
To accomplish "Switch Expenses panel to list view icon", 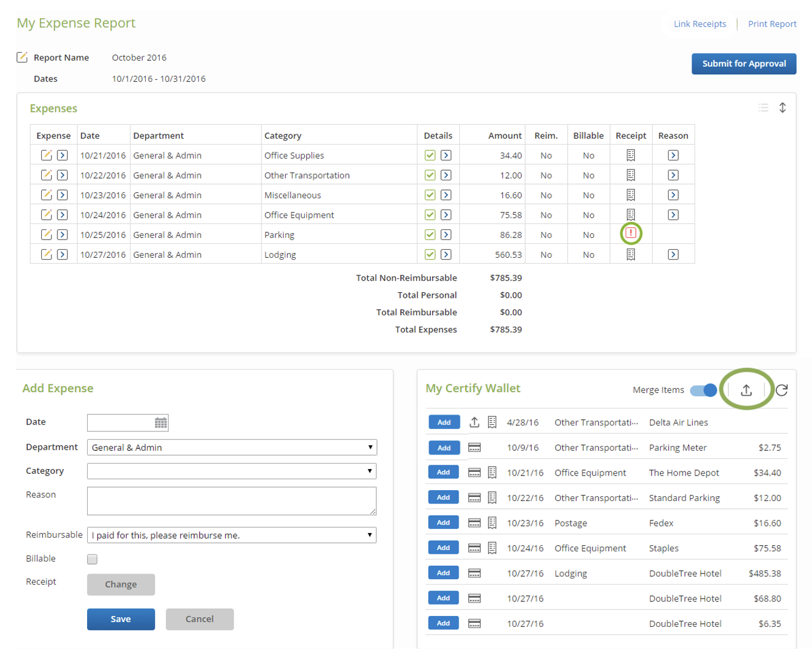I will coord(764,108).
